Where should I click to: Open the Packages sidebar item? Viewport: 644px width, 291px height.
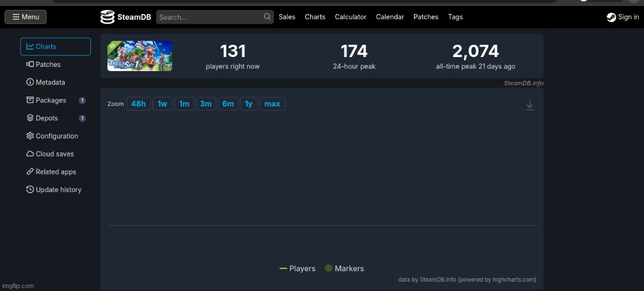pos(55,101)
